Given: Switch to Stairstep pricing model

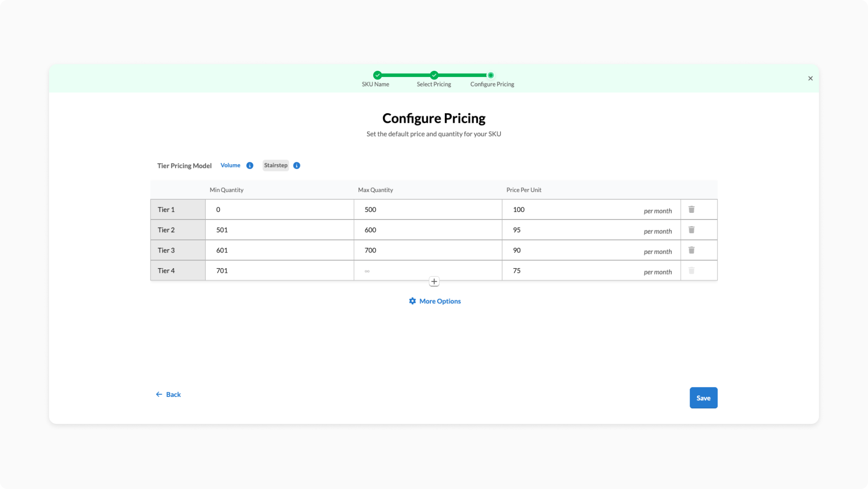Looking at the screenshot, I should click(x=275, y=166).
